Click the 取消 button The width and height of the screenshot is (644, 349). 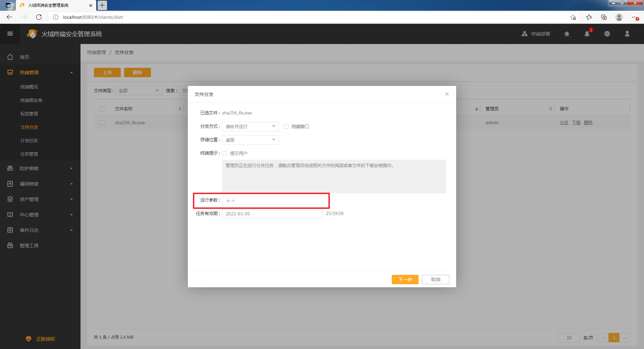[435, 280]
